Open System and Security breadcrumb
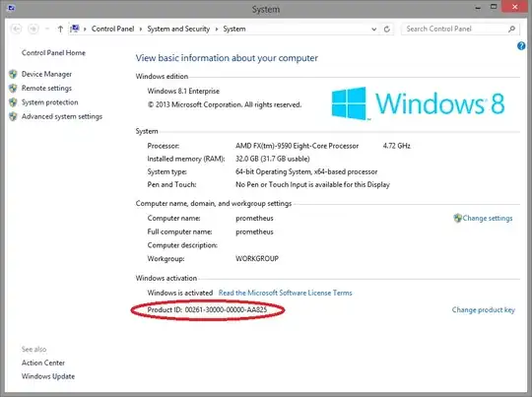 [x=178, y=29]
